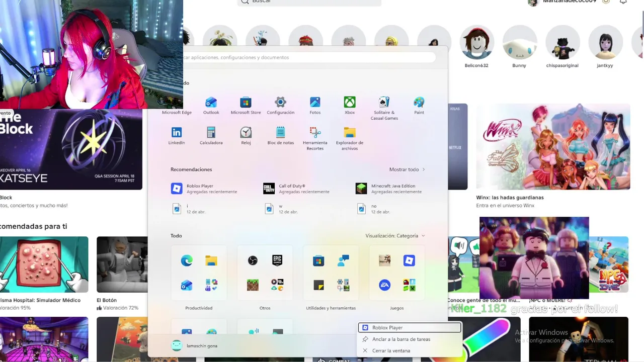This screenshot has width=644, height=362.
Task: Open Explorador de archivos
Action: (350, 132)
